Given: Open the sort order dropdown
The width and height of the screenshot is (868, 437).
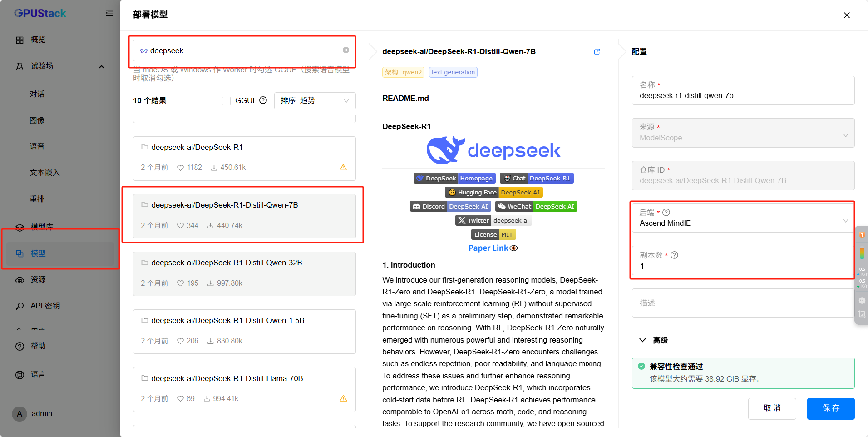Looking at the screenshot, I should pos(315,100).
